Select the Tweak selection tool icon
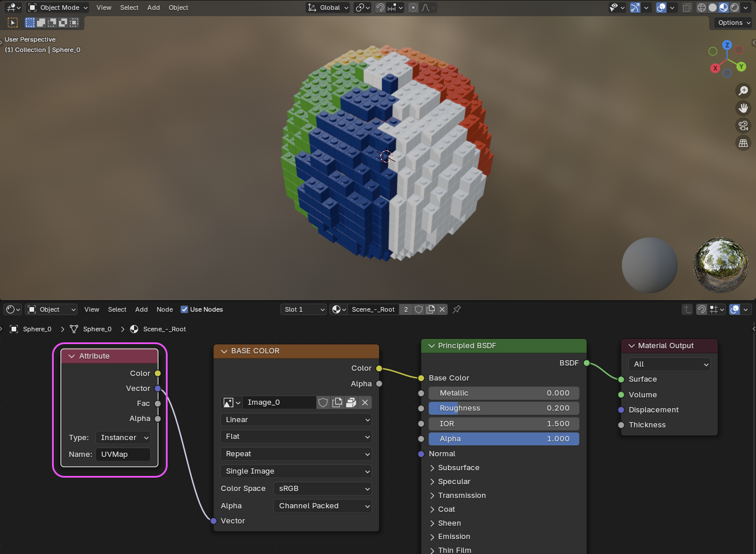The image size is (756, 554). pos(13,23)
